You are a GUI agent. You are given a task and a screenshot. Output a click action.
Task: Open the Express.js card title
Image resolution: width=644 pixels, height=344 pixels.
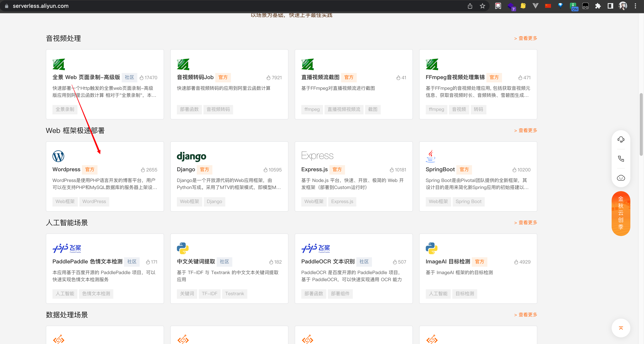point(314,169)
